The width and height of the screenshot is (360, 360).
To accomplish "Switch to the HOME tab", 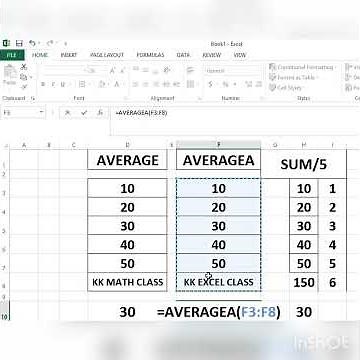I will 40,55.
